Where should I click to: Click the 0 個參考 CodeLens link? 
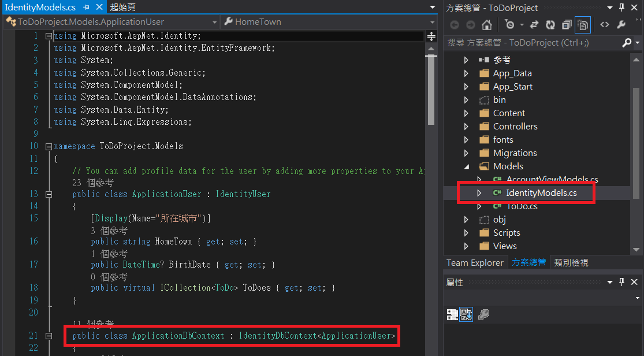click(109, 276)
